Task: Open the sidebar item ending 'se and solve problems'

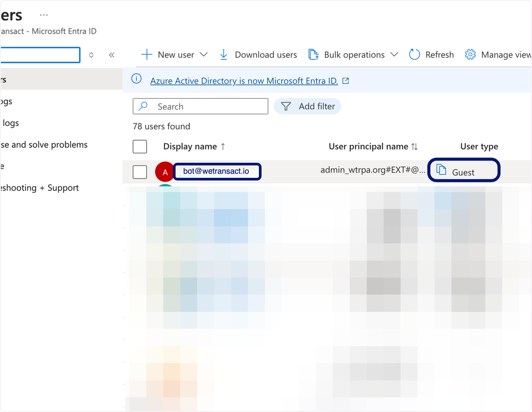Action: click(44, 145)
